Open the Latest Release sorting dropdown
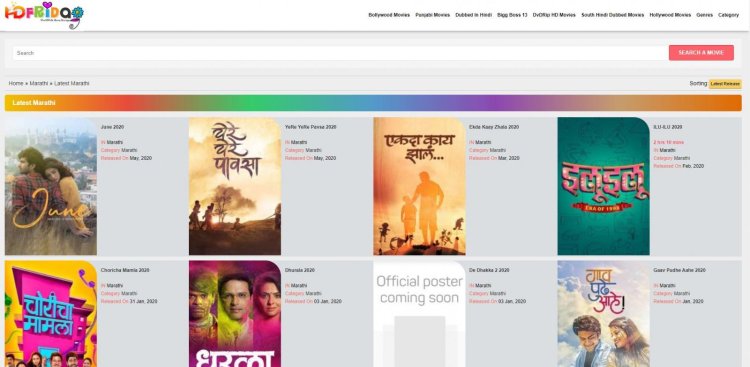The image size is (750, 367). [725, 84]
